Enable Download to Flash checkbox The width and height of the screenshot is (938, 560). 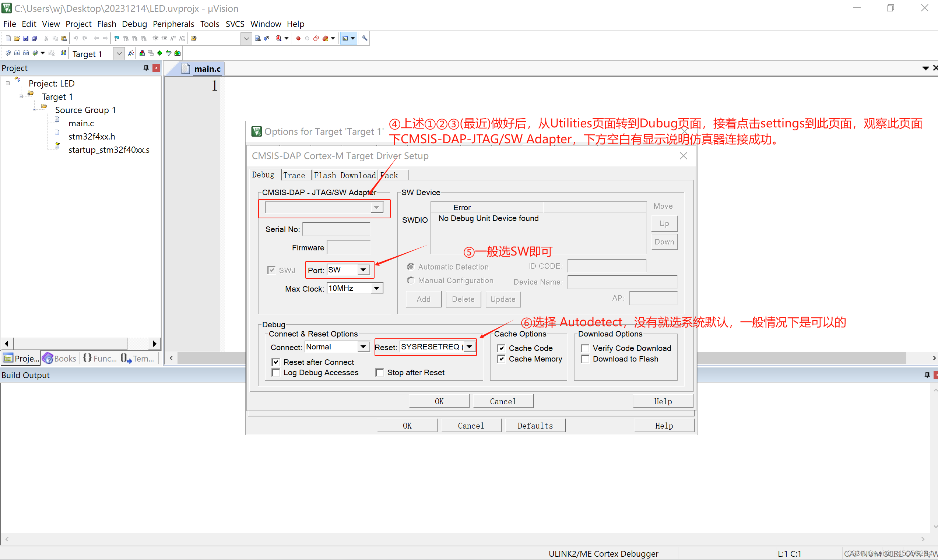pyautogui.click(x=585, y=359)
